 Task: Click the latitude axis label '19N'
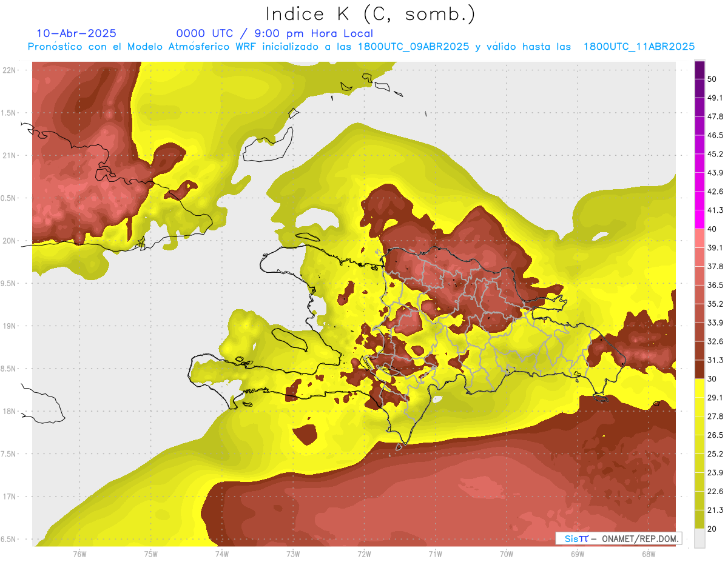(10, 326)
